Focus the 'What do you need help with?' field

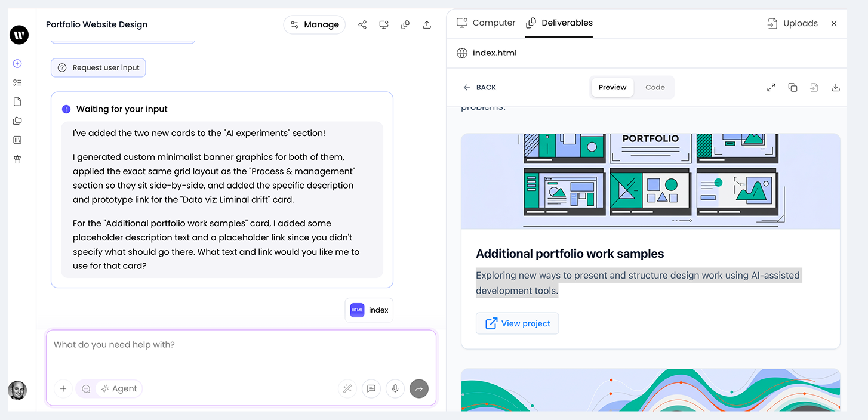click(241, 352)
